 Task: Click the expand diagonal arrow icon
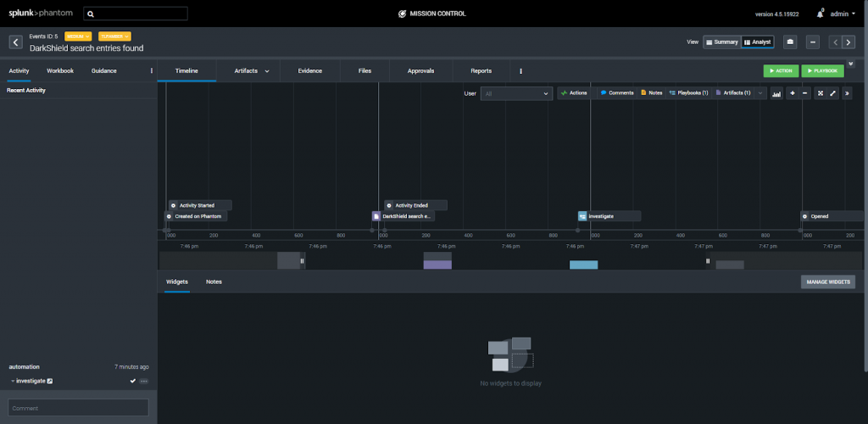pos(833,93)
